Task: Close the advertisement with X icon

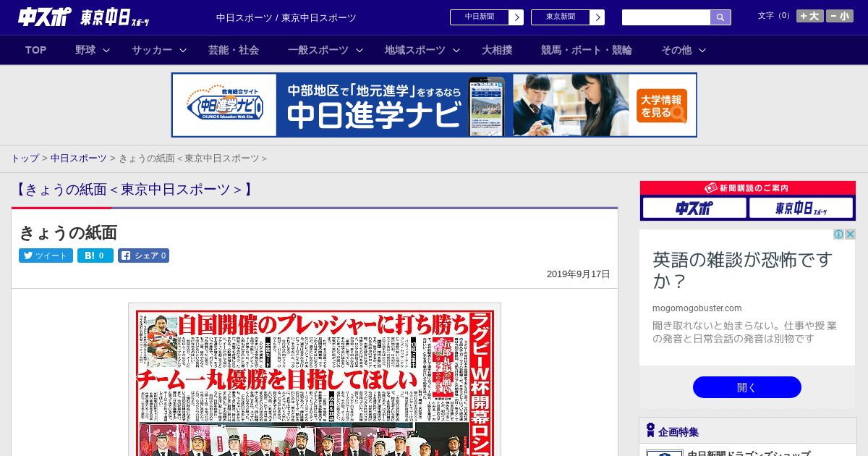Action: (x=851, y=235)
